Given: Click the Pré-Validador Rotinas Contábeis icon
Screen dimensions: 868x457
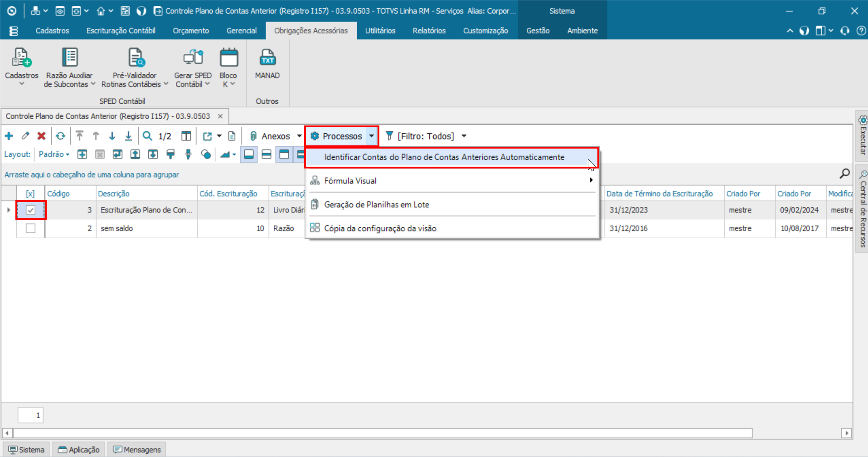Looking at the screenshot, I should [136, 58].
